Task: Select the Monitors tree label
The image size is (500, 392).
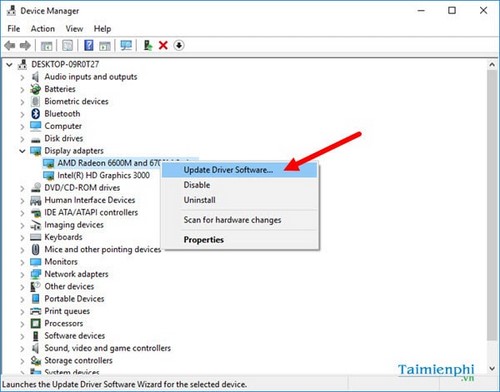Action: (61, 262)
